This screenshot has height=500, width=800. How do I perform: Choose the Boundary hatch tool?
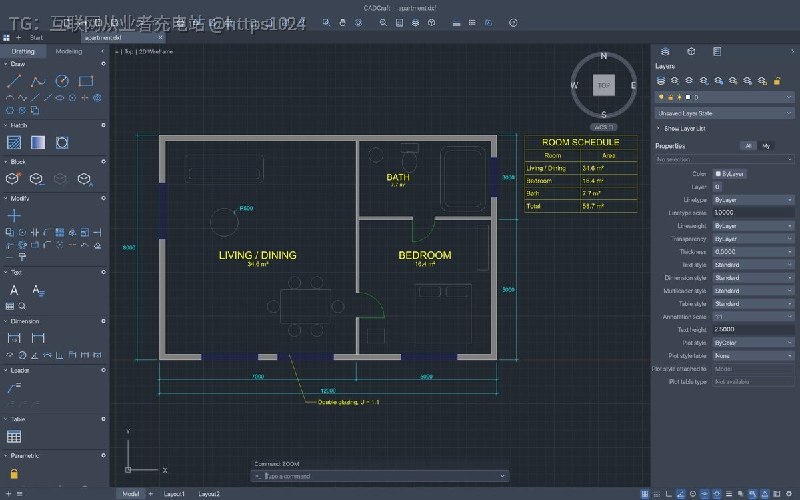click(62, 142)
